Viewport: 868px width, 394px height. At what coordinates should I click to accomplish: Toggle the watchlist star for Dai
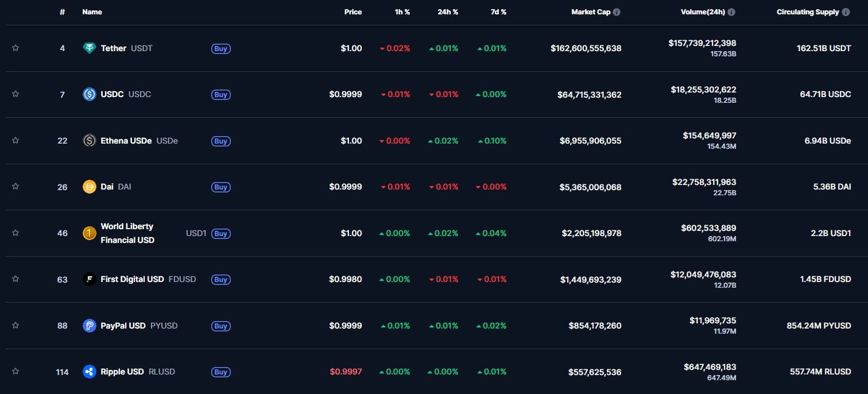click(15, 187)
